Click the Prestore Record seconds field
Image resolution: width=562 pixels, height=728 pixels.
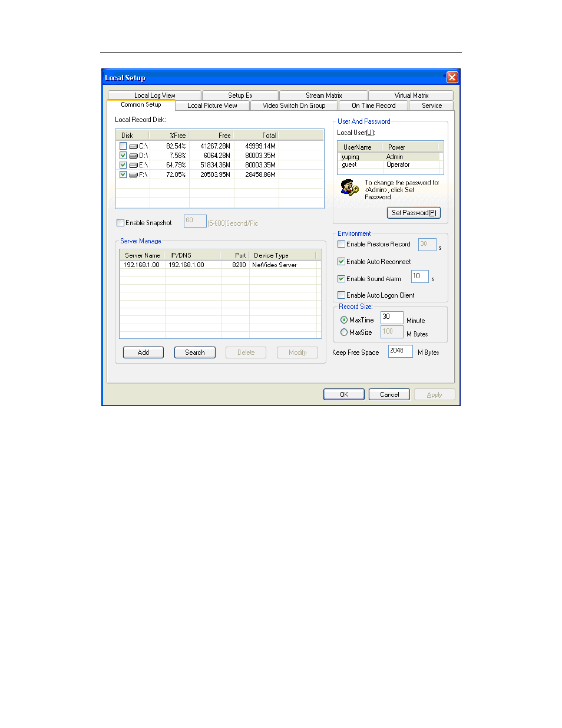[x=427, y=244]
